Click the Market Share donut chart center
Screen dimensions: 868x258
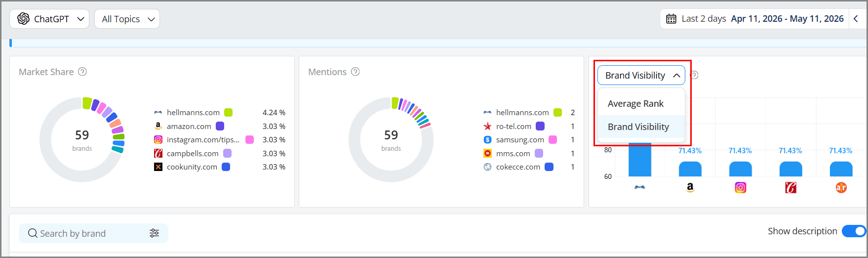coord(82,140)
